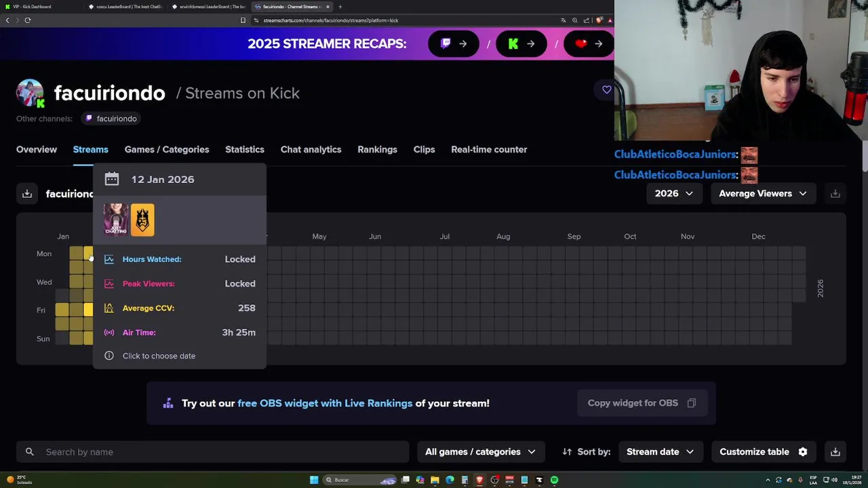Click the Sort by arrows icon

pyautogui.click(x=567, y=451)
